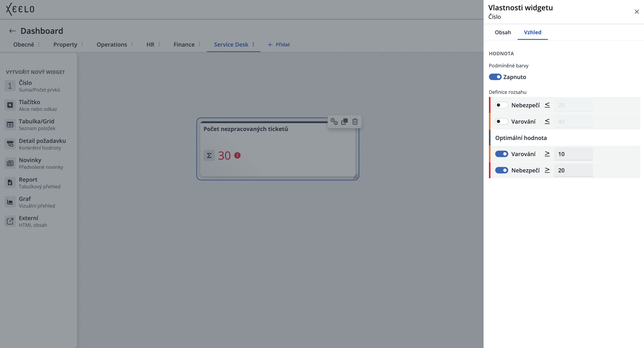The image size is (644, 348).
Task: Add a Report widget
Action: click(39, 183)
